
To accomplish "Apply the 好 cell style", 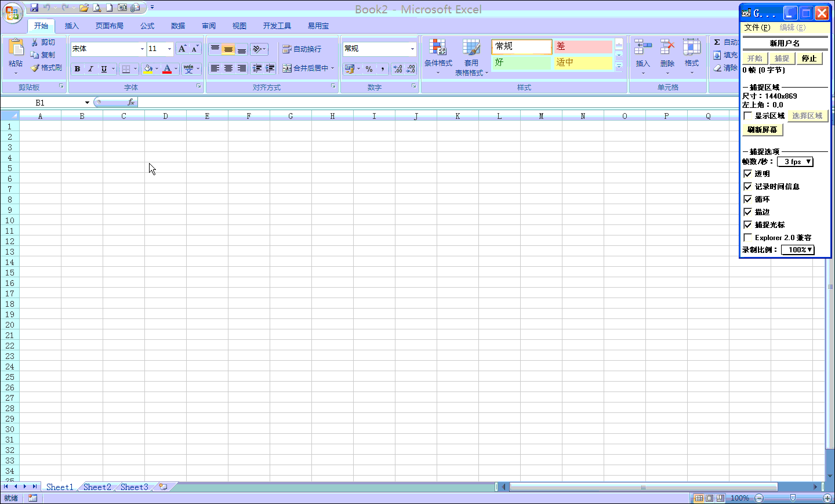I will [x=521, y=62].
